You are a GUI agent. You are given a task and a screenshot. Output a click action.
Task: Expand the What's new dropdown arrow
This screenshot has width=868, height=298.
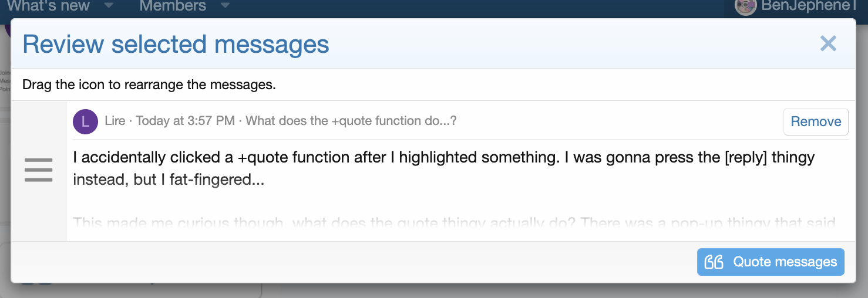pyautogui.click(x=108, y=6)
